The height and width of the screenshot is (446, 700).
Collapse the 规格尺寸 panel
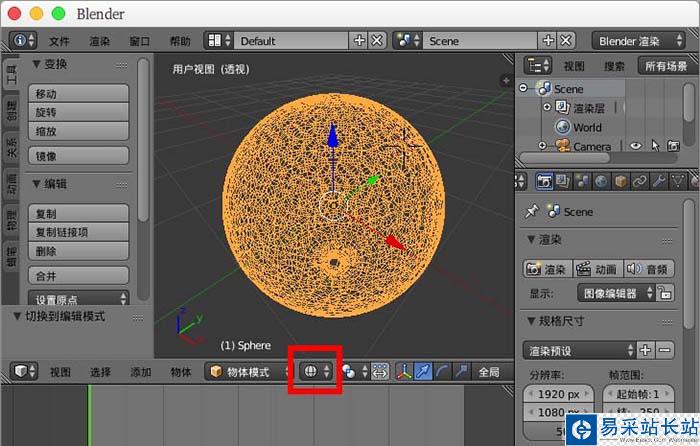[531, 321]
